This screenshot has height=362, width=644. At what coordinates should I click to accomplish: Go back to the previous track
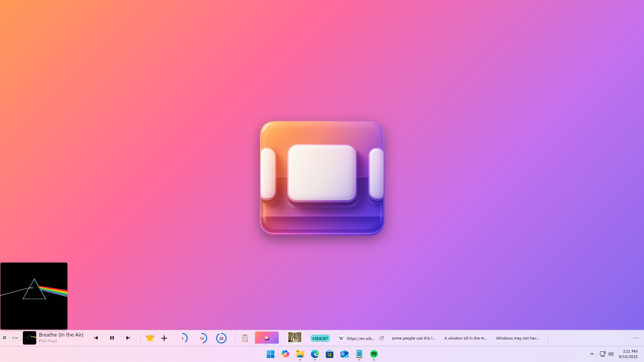96,338
